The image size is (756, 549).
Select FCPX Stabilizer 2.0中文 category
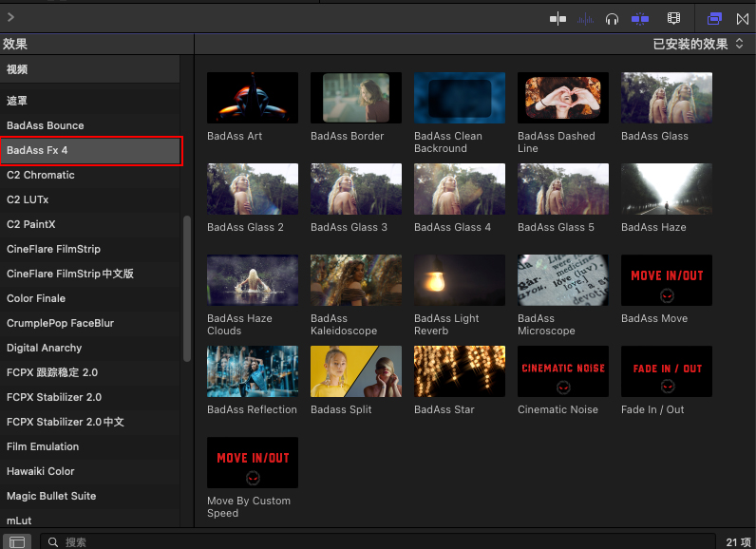coord(89,422)
